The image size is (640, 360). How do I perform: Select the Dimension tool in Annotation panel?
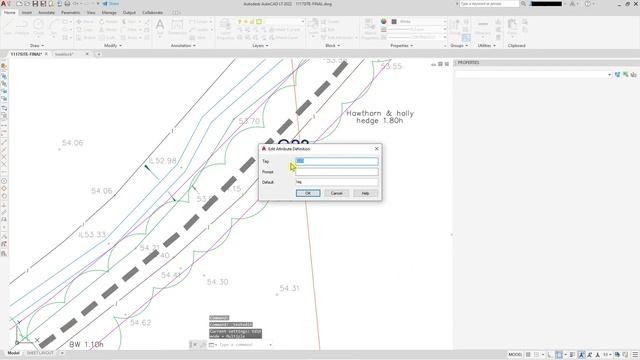[177, 27]
